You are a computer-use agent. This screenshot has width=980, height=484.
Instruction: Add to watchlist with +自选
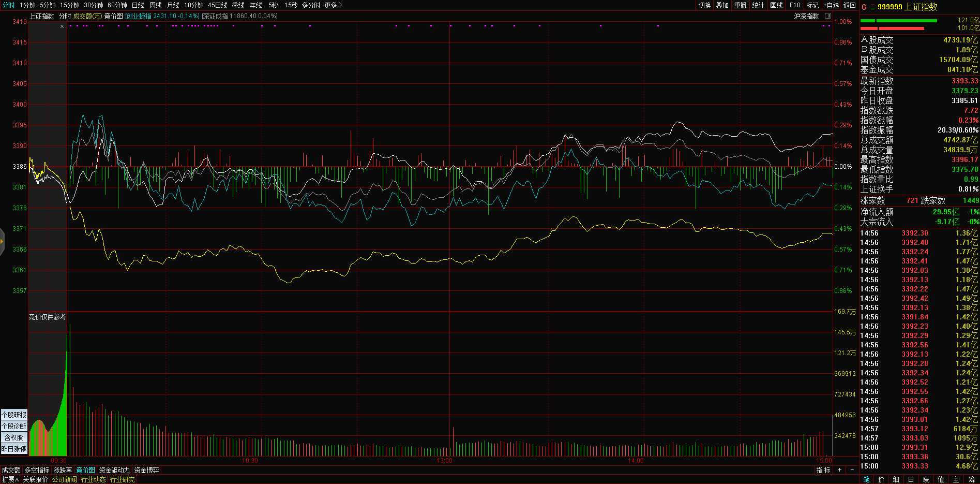(831, 5)
